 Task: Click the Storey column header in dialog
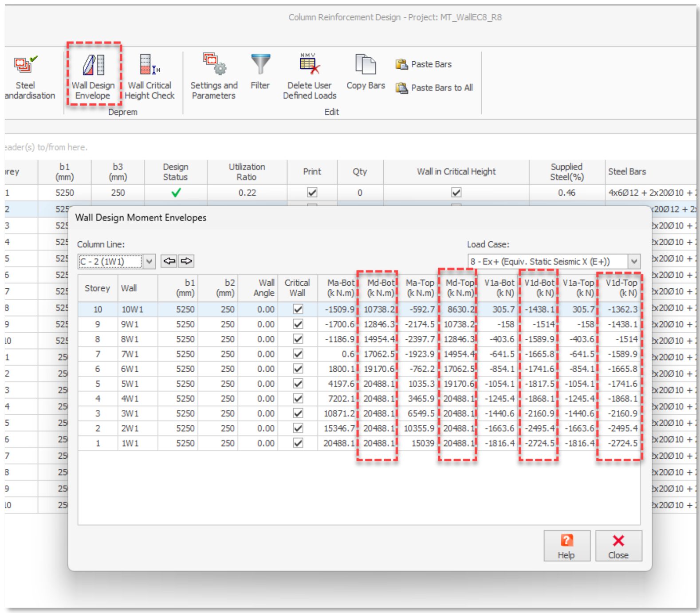(x=98, y=288)
